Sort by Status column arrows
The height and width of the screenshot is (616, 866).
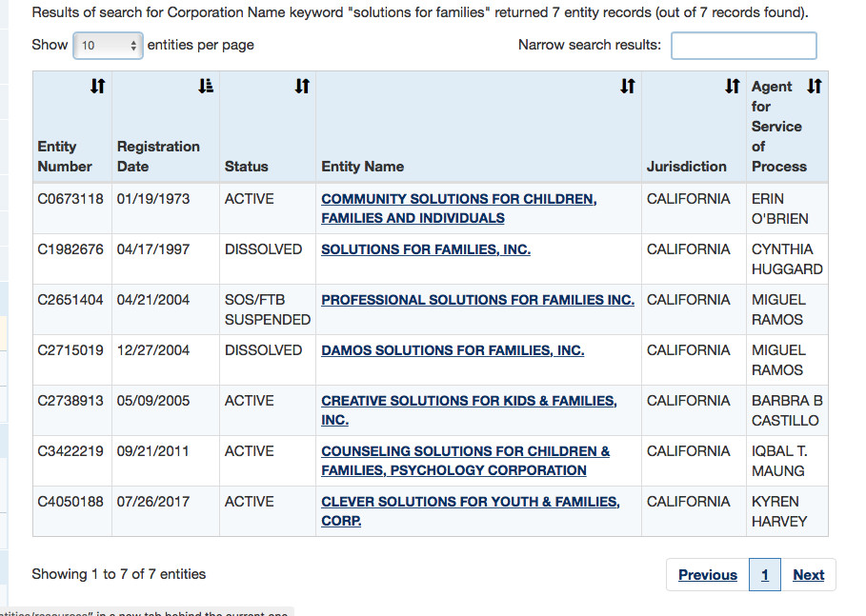pos(302,87)
